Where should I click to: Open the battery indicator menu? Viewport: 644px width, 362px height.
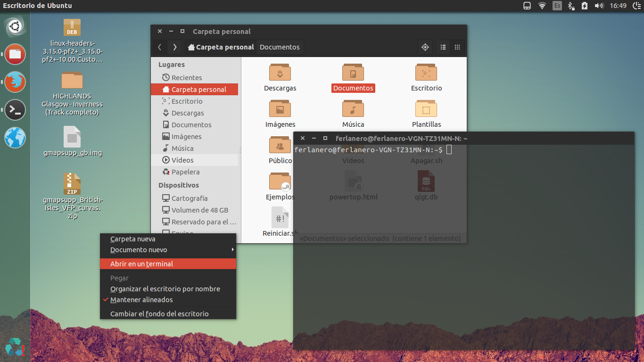coord(585,6)
